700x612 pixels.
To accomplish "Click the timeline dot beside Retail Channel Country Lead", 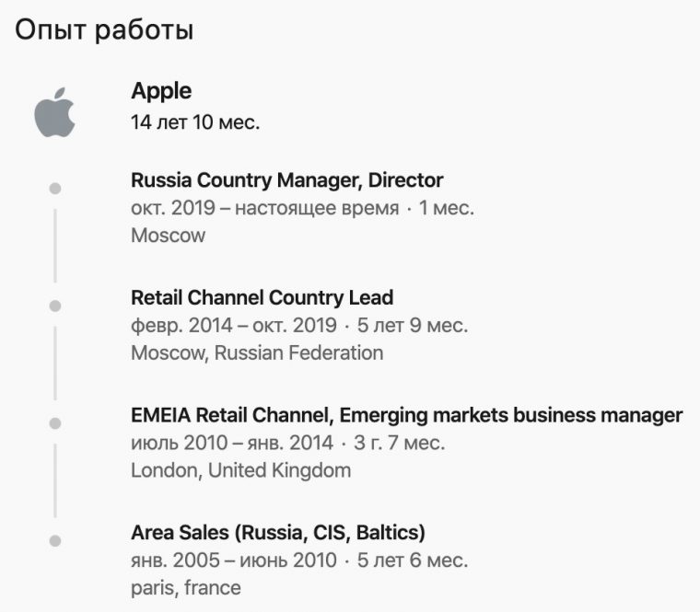I will [x=54, y=306].
